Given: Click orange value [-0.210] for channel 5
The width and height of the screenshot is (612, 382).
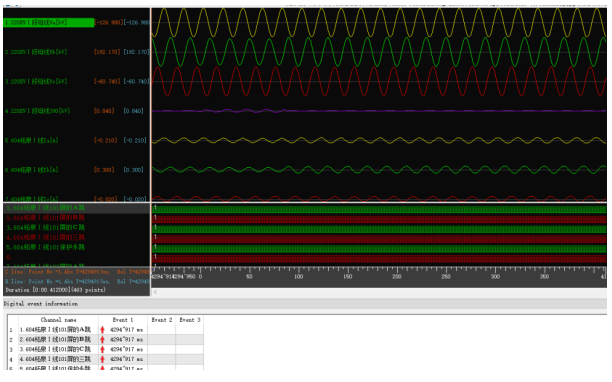Looking at the screenshot, I should click(105, 140).
